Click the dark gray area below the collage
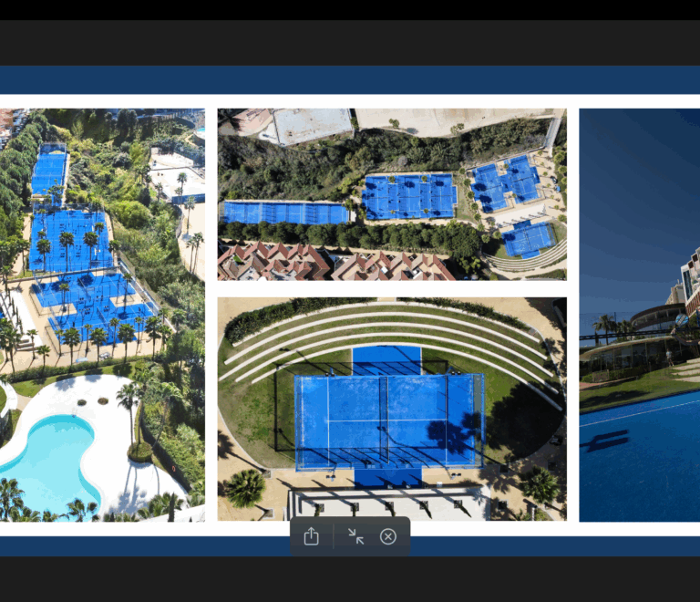700x602 pixels. click(350, 579)
